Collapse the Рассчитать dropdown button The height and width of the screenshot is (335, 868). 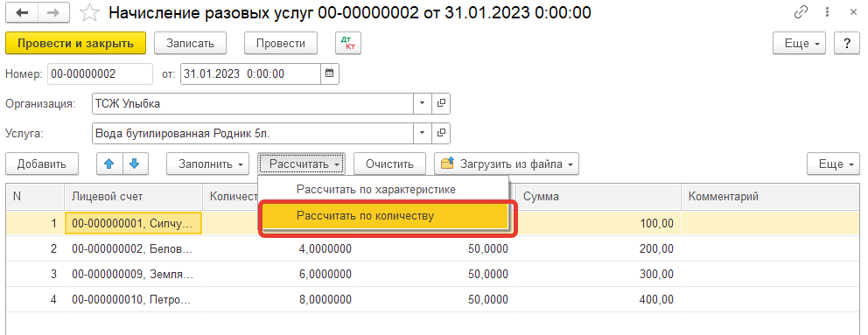pos(302,164)
